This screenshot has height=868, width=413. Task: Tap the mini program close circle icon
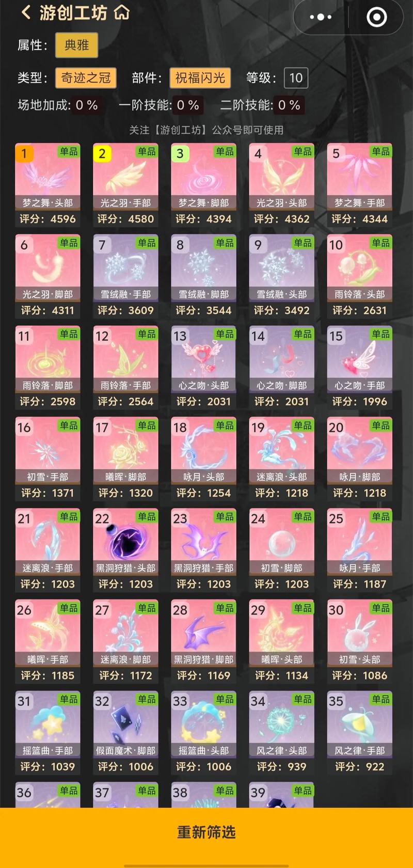click(x=376, y=17)
